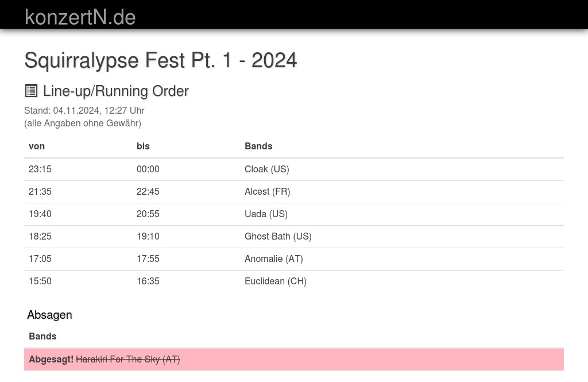The image size is (588, 382).
Task: Select the Euclidean (CH) band entry
Action: (x=275, y=281)
